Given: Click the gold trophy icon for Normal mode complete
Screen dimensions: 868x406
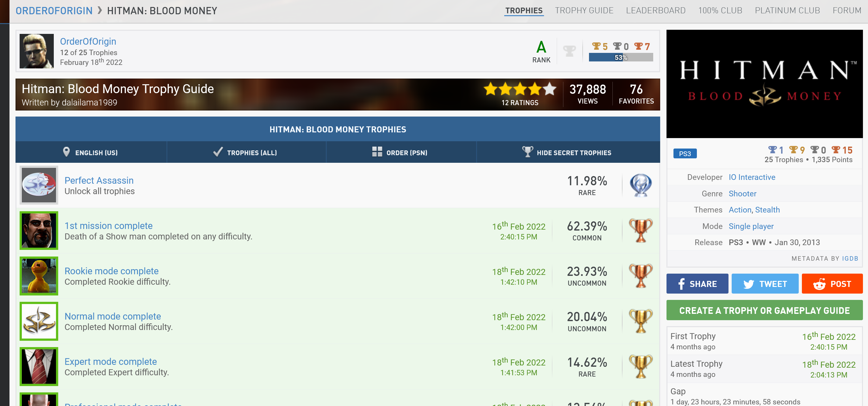Looking at the screenshot, I should pyautogui.click(x=641, y=321).
